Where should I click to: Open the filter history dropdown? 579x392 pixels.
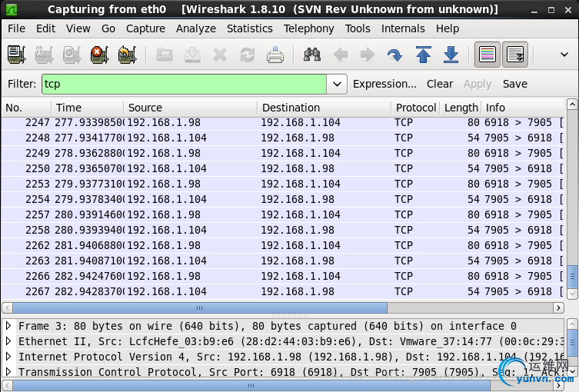(337, 84)
